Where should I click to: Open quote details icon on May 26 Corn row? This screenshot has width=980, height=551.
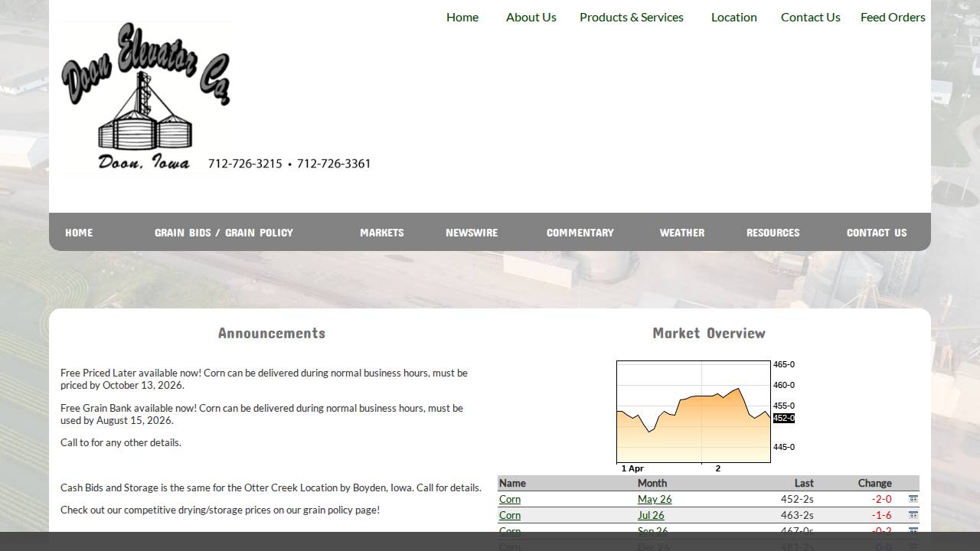click(x=913, y=499)
